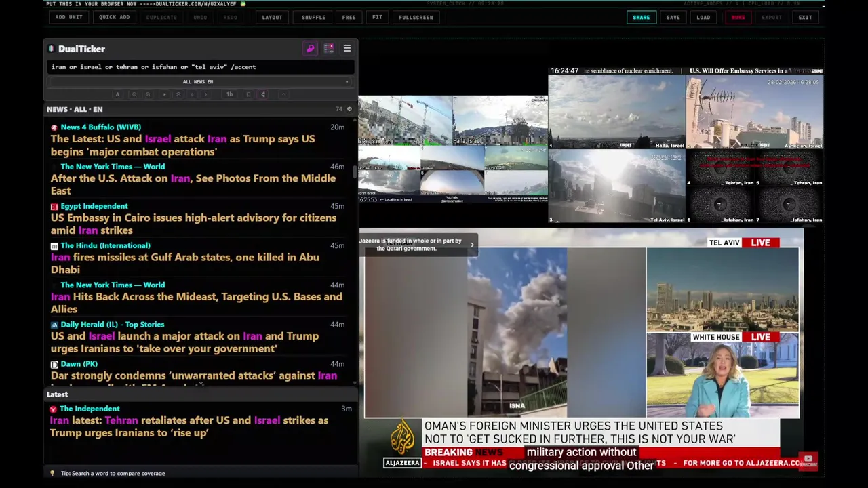Open 'US and Israel launch a major attack' headline
This screenshot has height=488, width=868.
(184, 342)
